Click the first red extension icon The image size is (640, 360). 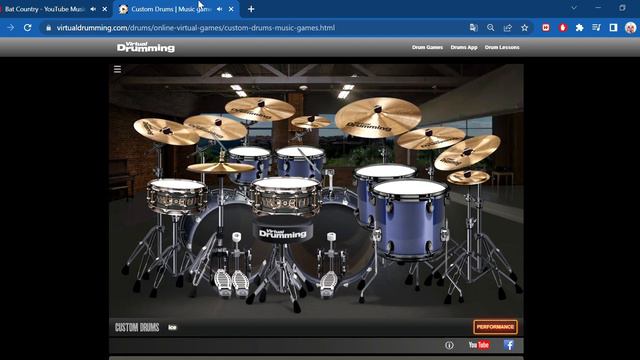(x=546, y=28)
